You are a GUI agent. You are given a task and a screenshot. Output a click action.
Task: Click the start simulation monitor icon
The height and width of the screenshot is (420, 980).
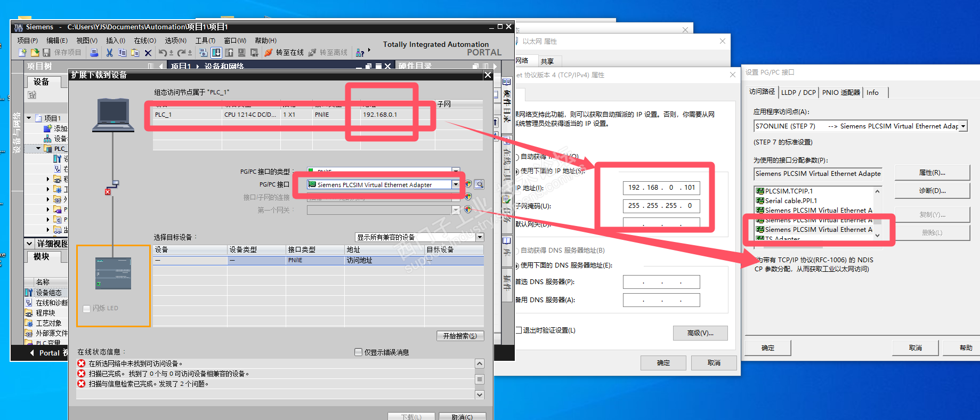coord(241,52)
